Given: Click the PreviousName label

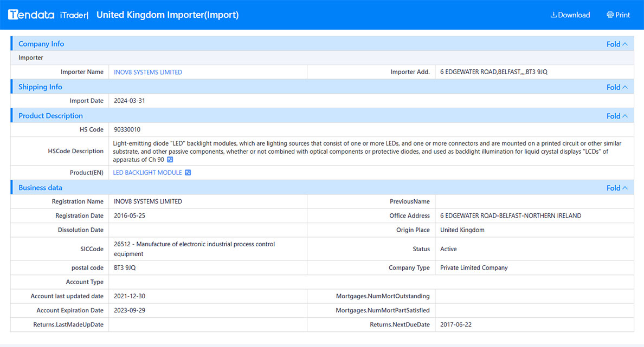Looking at the screenshot, I should click(x=409, y=201).
